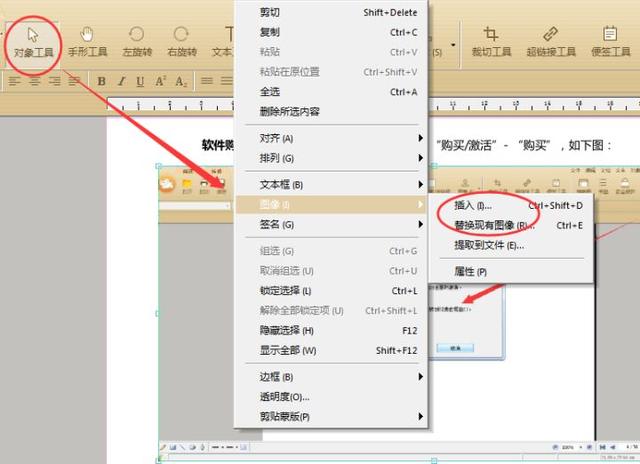Image resolution: width=640 pixels, height=464 pixels.
Task: Expand the 边框 (B) submenu
Action: (331, 377)
